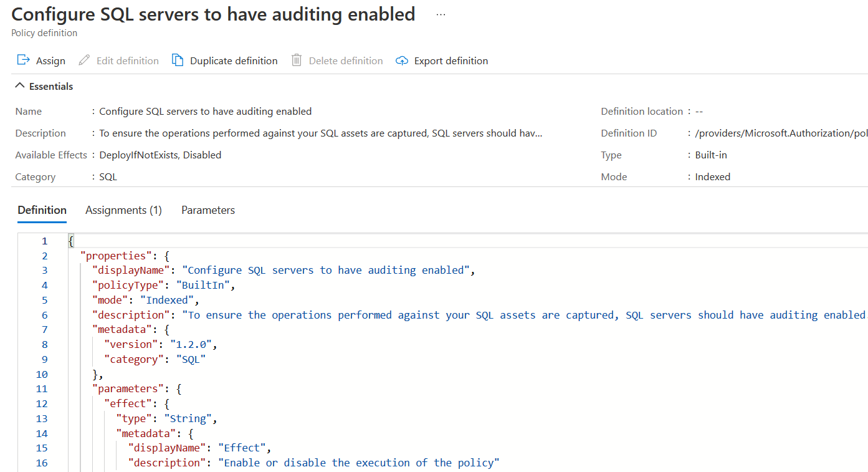Click the Assign button label
Image resolution: width=868 pixels, height=472 pixels.
50,60
